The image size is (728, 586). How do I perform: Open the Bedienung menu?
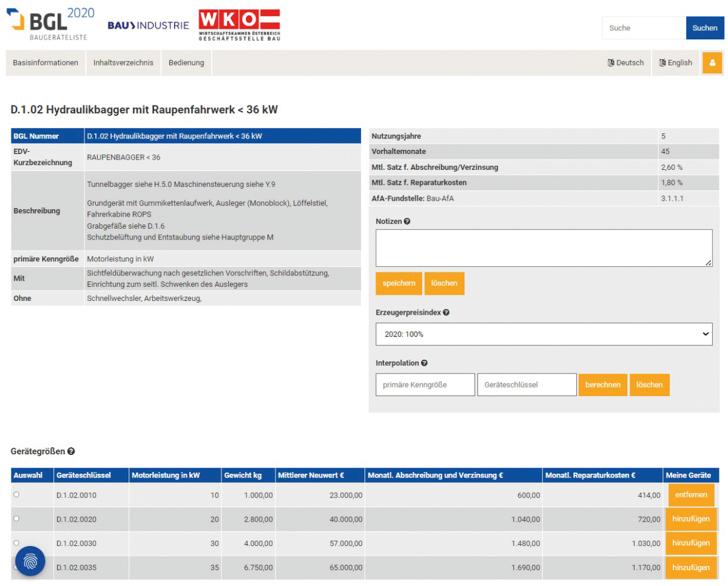pos(186,62)
